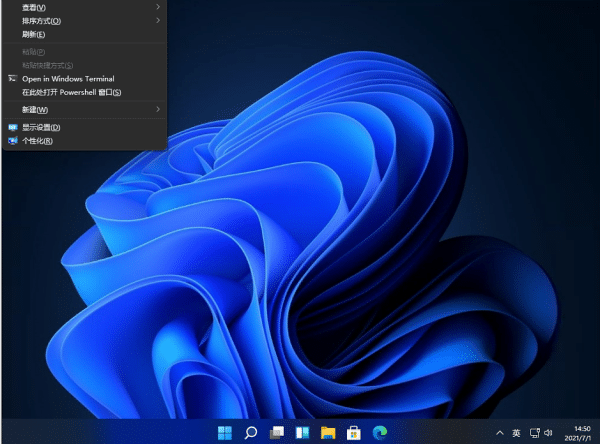The width and height of the screenshot is (600, 444).
Task: Click the volume speaker icon
Action: click(548, 432)
